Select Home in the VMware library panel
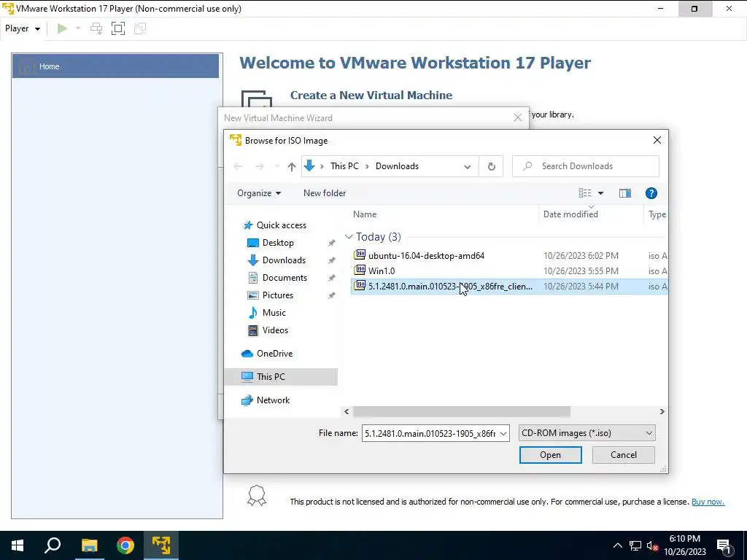The image size is (747, 560). click(116, 66)
